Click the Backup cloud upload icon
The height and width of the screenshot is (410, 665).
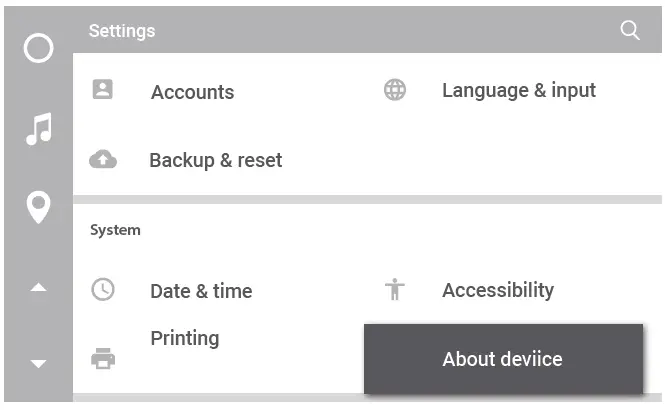pos(103,160)
